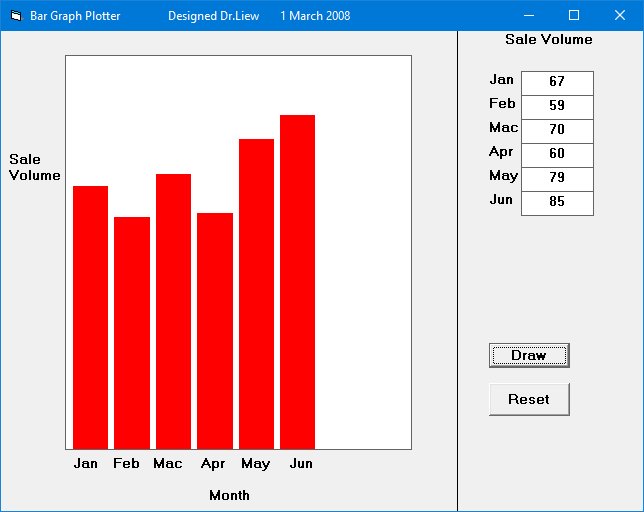Click the 'Sale Volume' heading above inputs
The image size is (644, 512).
click(x=549, y=39)
